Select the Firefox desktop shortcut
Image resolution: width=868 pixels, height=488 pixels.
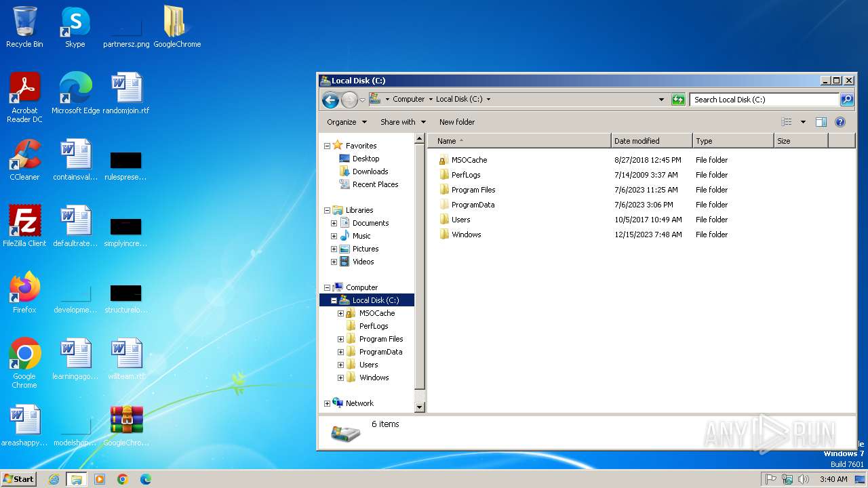click(24, 293)
